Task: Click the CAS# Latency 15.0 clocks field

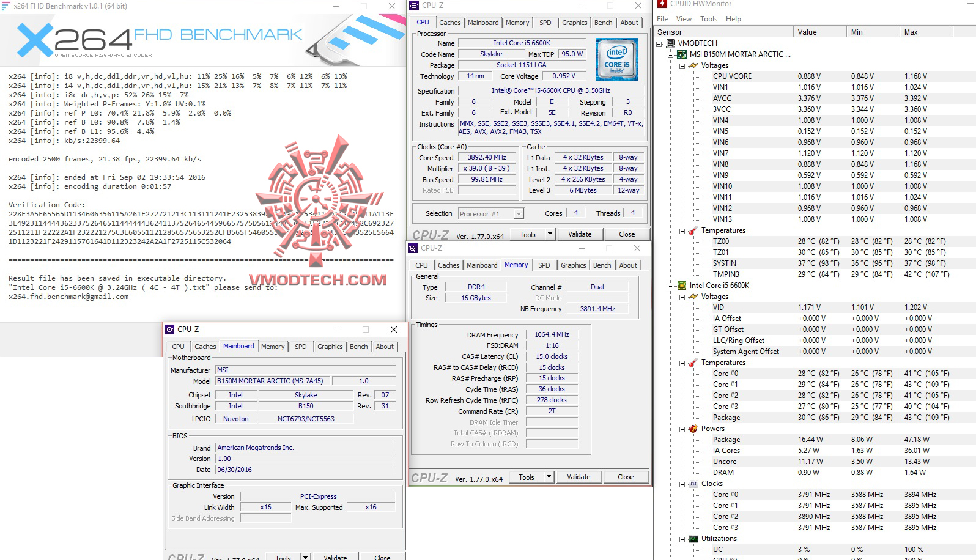Action: click(x=552, y=356)
